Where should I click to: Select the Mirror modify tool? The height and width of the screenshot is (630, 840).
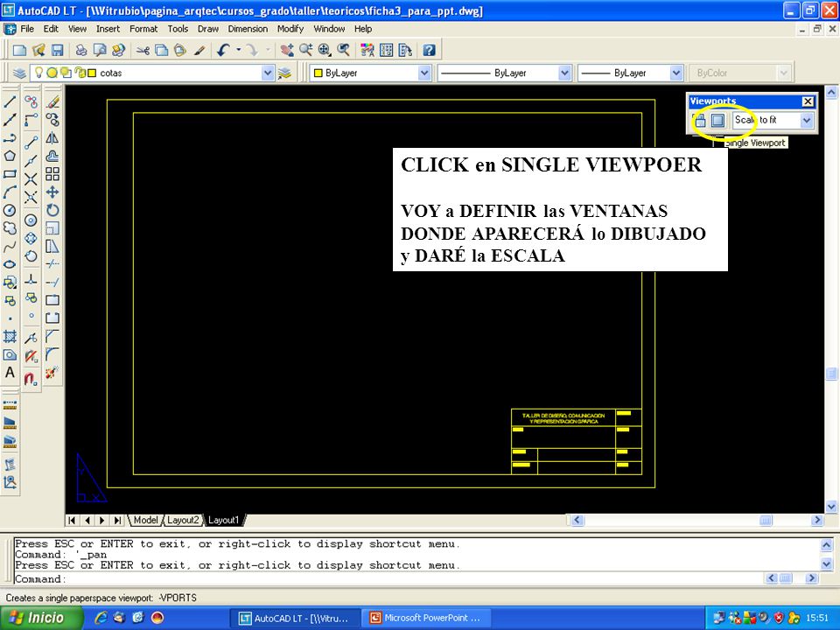click(52, 137)
